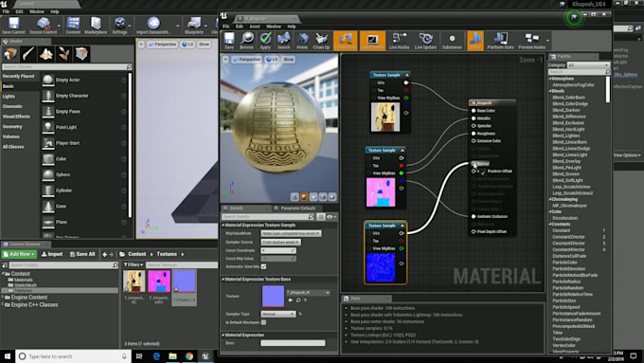The image size is (644, 363).
Task: Toggle the Automatic View Mip checkbox
Action: [x=263, y=267]
